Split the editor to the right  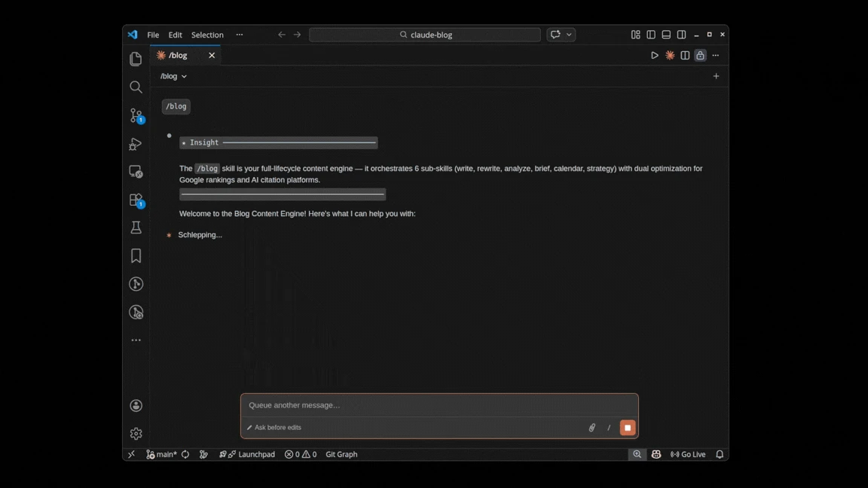point(685,55)
